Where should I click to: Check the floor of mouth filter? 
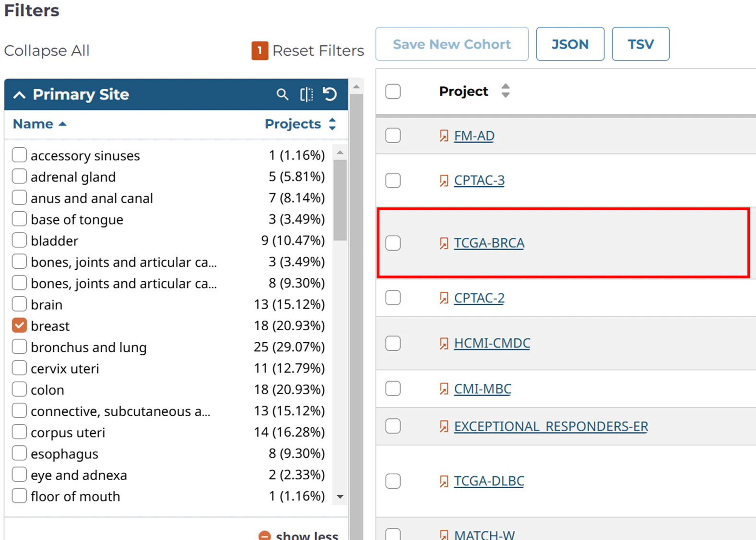pyautogui.click(x=19, y=495)
